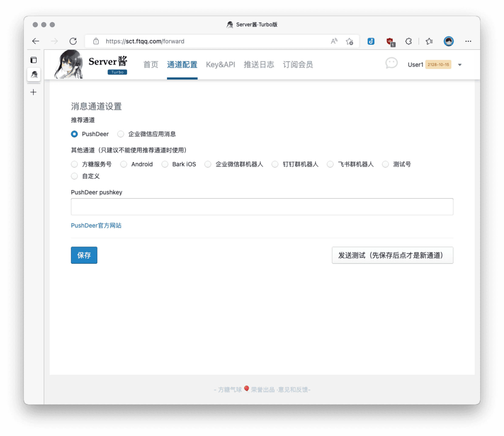Add page to favorites star icon
The image size is (504, 436).
(350, 41)
